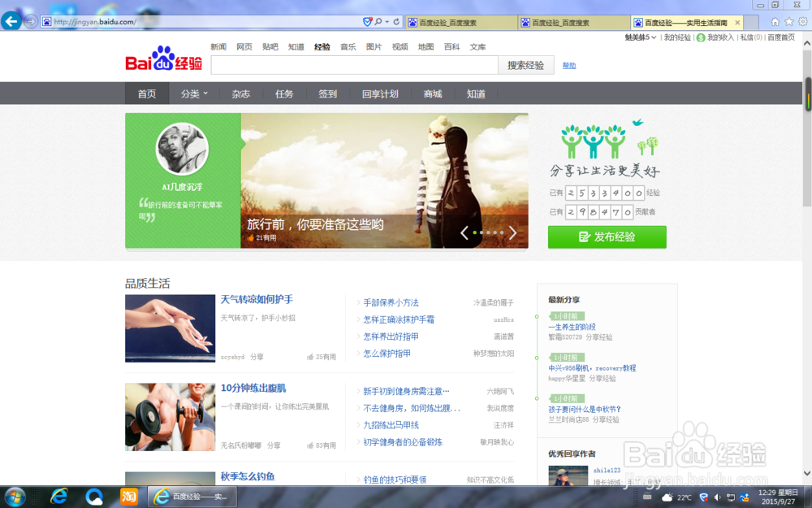
Task: Click the green coin icon beside 我的收入
Action: point(701,37)
